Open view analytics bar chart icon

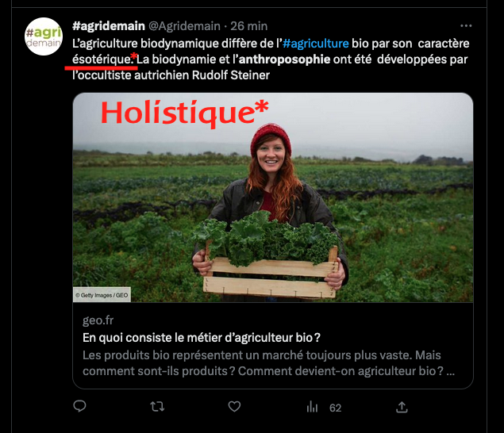click(312, 407)
